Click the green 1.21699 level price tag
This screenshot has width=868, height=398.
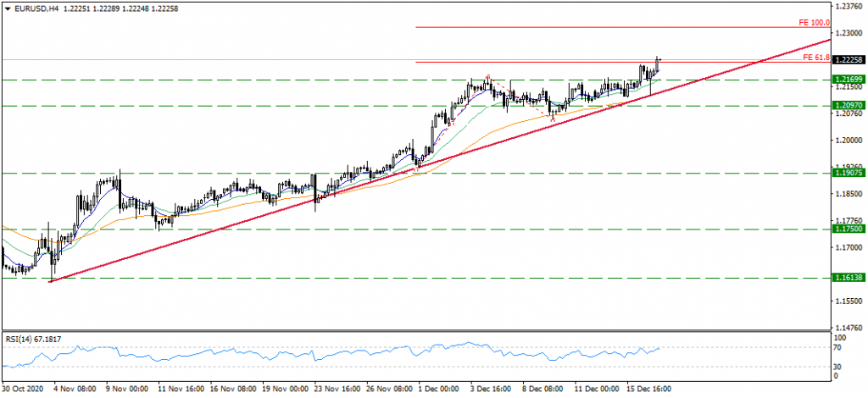point(849,80)
